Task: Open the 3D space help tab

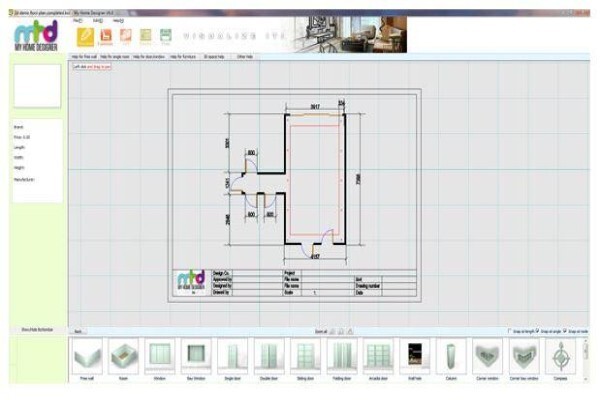Action: [214, 57]
